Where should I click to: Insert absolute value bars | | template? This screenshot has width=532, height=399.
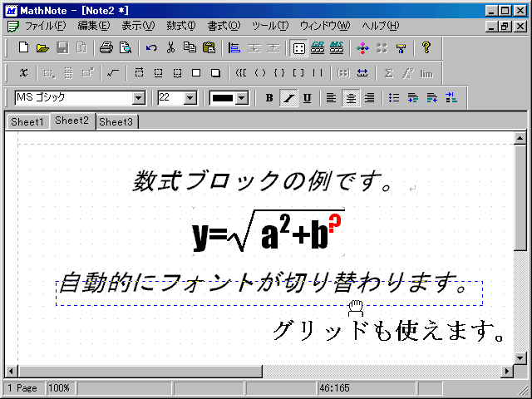318,73
